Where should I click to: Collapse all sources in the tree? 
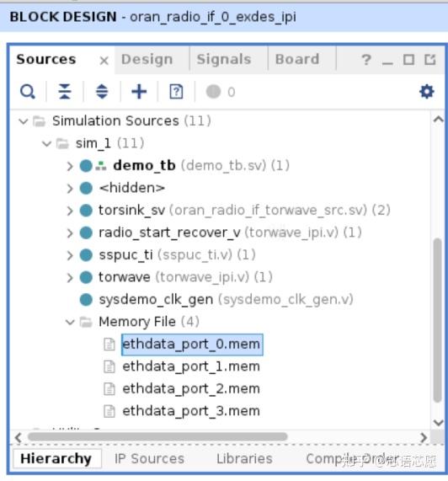[65, 92]
